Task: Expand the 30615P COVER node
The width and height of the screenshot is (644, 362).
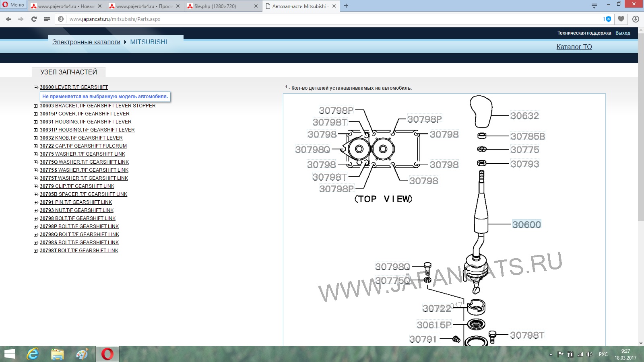Action: pyautogui.click(x=36, y=114)
